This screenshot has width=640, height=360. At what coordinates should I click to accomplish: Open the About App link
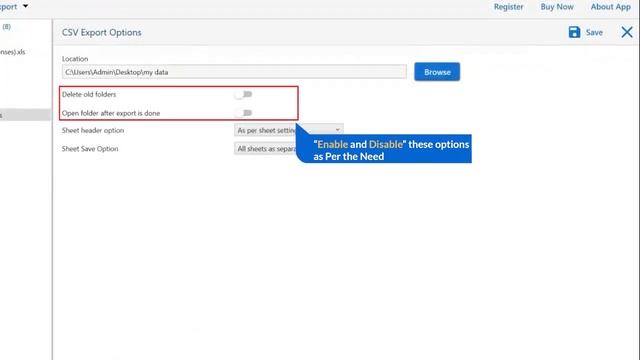(x=611, y=7)
